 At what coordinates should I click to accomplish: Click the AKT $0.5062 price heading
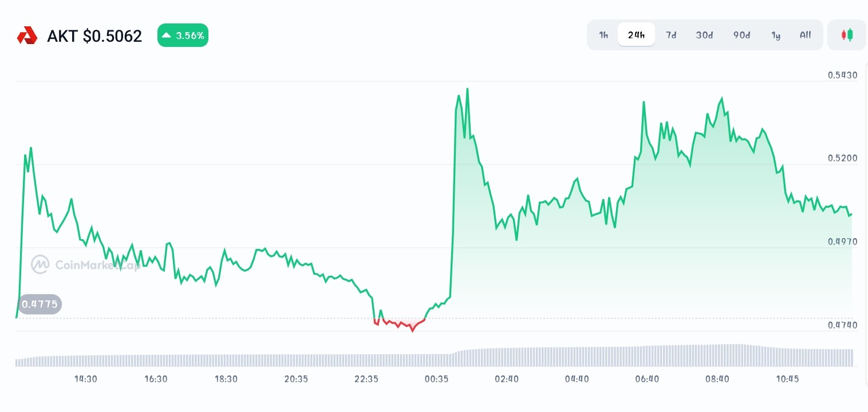(94, 36)
